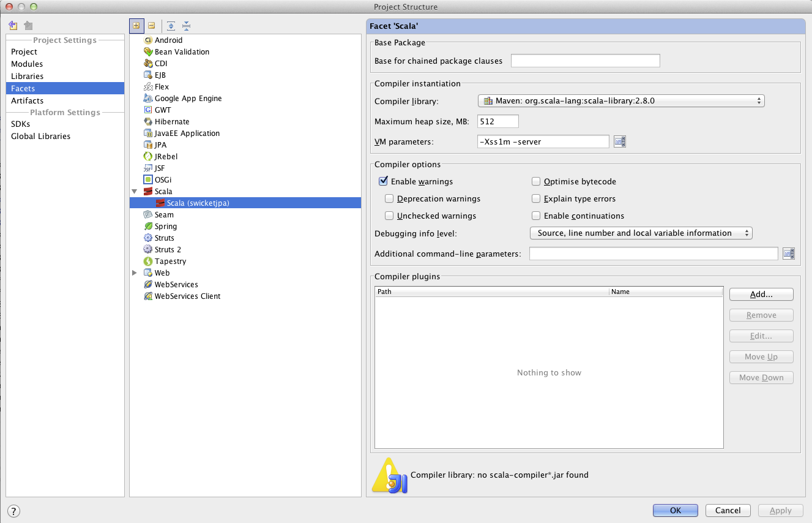Screen dimensions: 812x523
Task: Enable Unchecked warnings checkbox
Action: [x=389, y=216]
